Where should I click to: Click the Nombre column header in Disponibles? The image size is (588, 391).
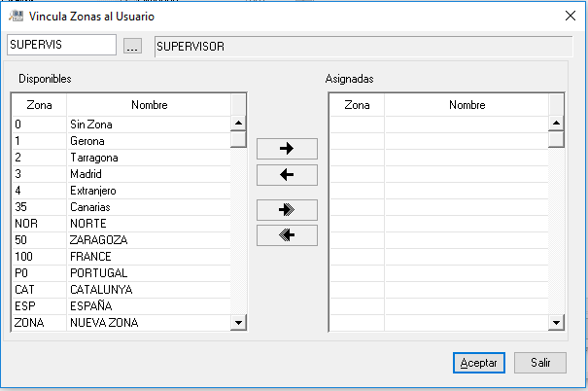tap(148, 105)
